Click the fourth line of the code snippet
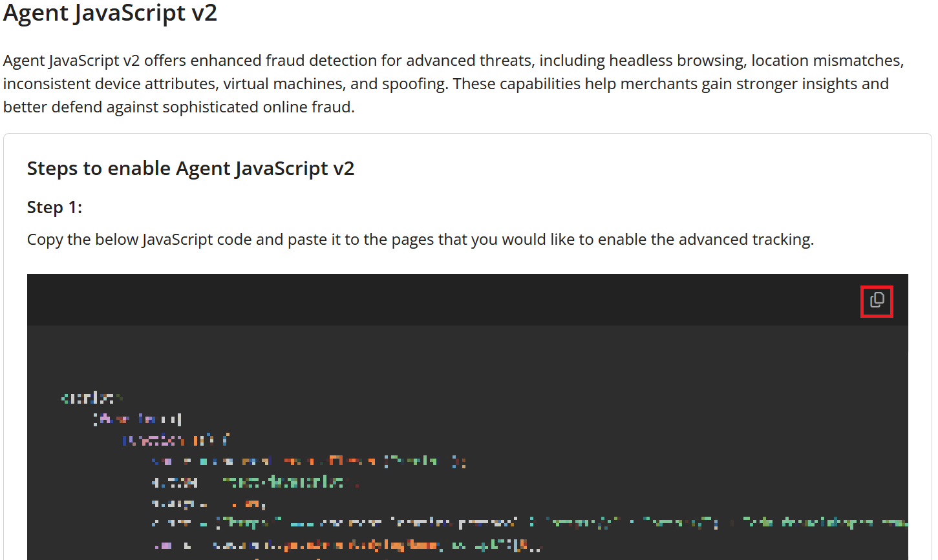938x560 pixels. [308, 461]
